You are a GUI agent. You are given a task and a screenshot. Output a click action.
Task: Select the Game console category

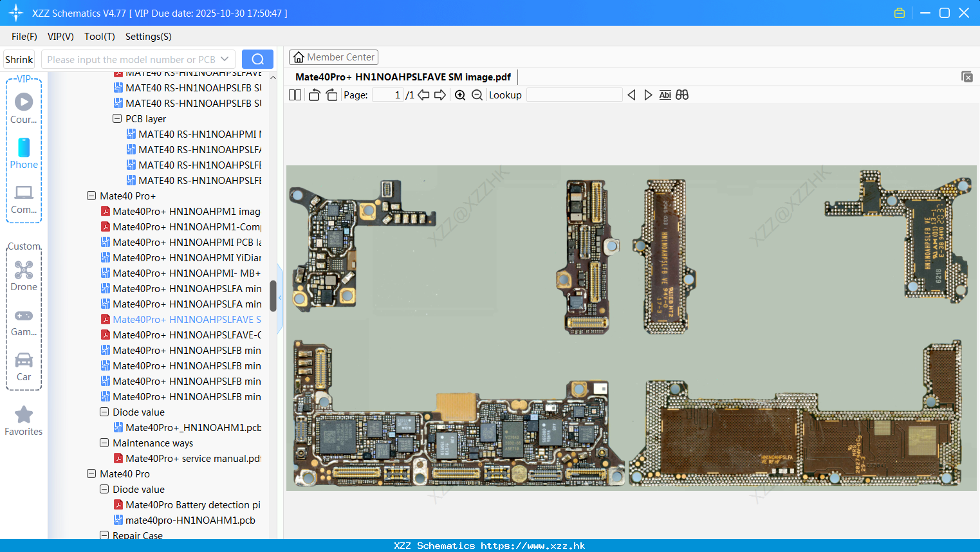tap(24, 322)
